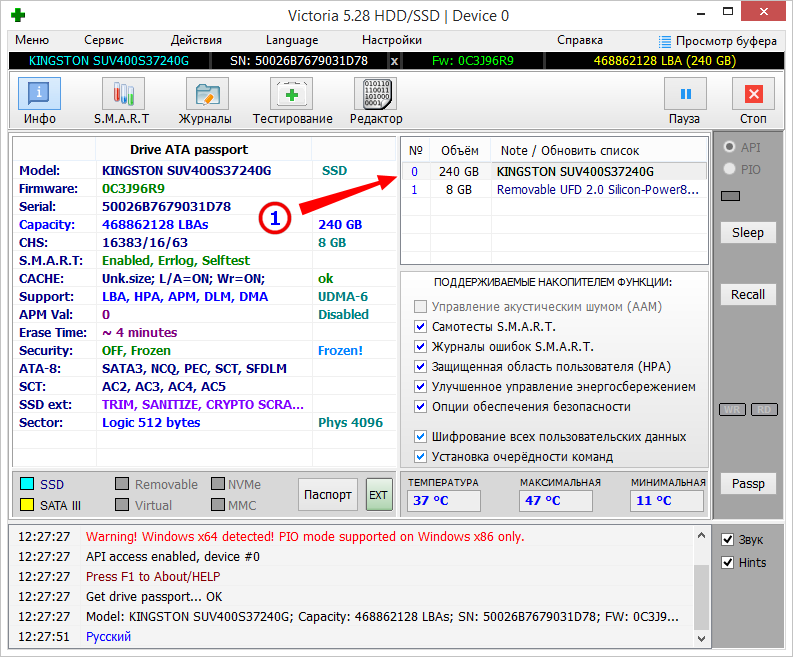Click the Русский log entry
793x657 pixels.
[108, 636]
